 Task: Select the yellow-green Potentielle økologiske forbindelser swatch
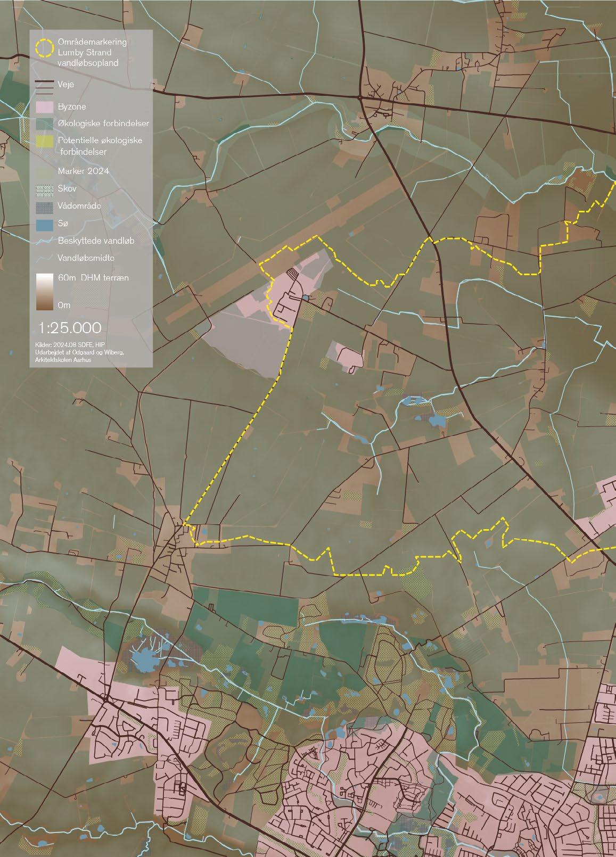45,142
